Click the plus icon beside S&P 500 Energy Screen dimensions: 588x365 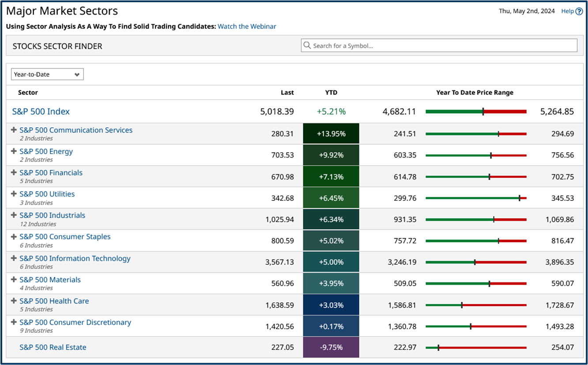(13, 151)
